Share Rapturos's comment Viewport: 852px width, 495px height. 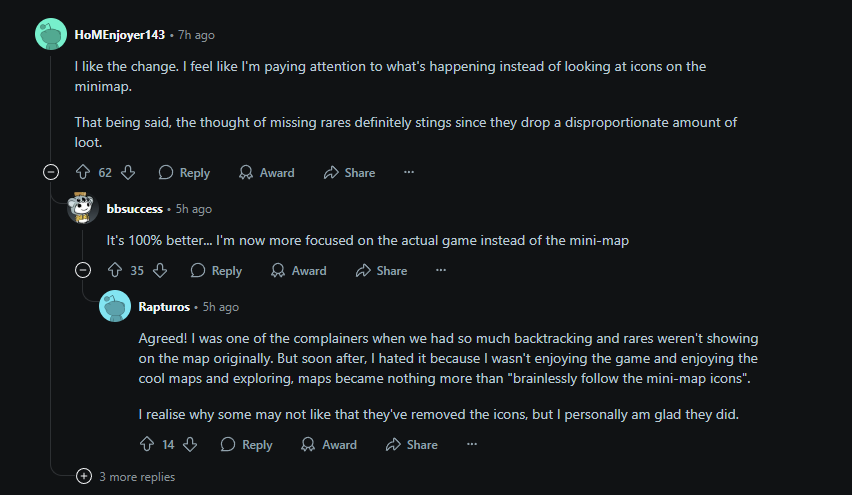[411, 444]
